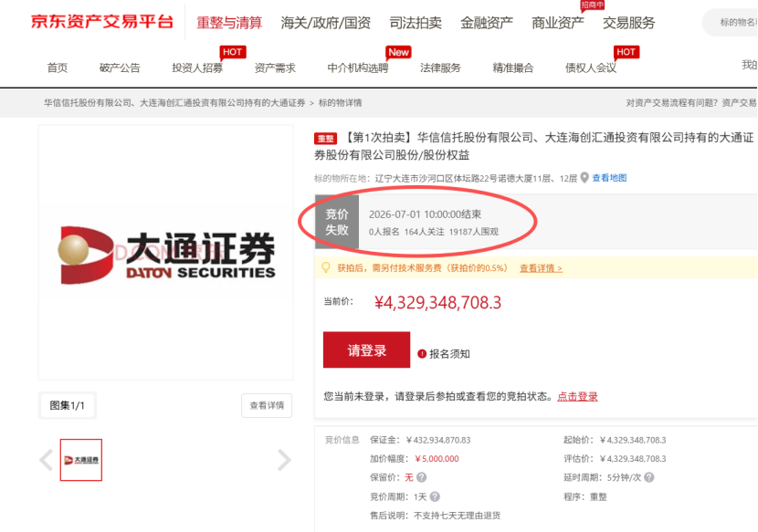
Task: Open the 司法拍卖 top menu
Action: click(416, 23)
